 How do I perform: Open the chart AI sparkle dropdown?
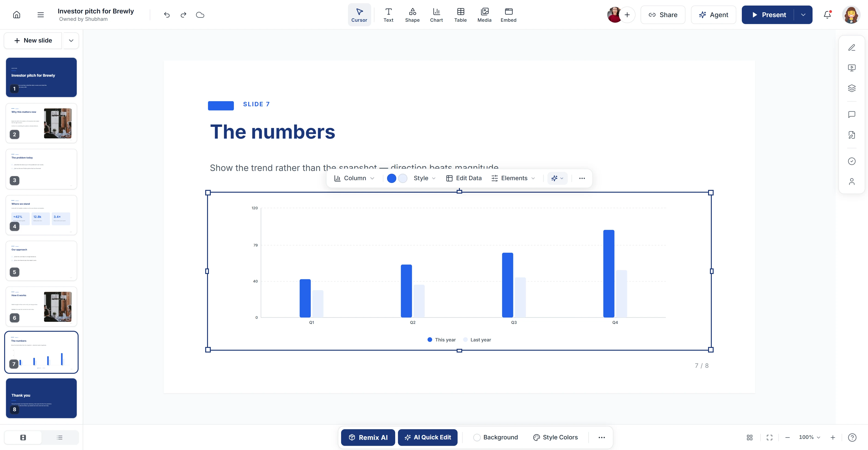(x=557, y=178)
